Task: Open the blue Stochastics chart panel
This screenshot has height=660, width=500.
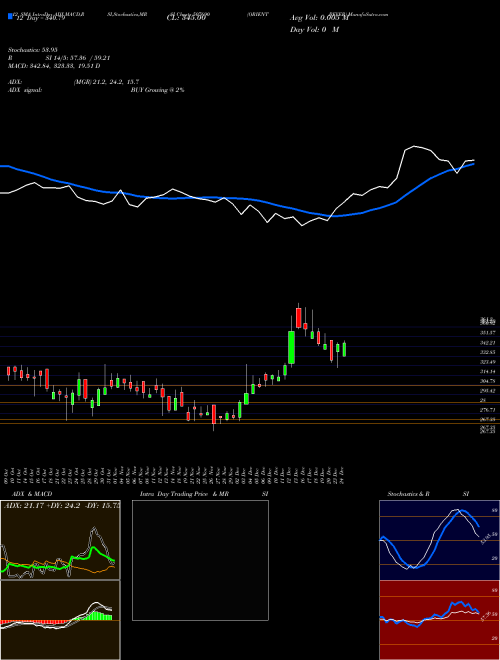Action: pos(439,540)
